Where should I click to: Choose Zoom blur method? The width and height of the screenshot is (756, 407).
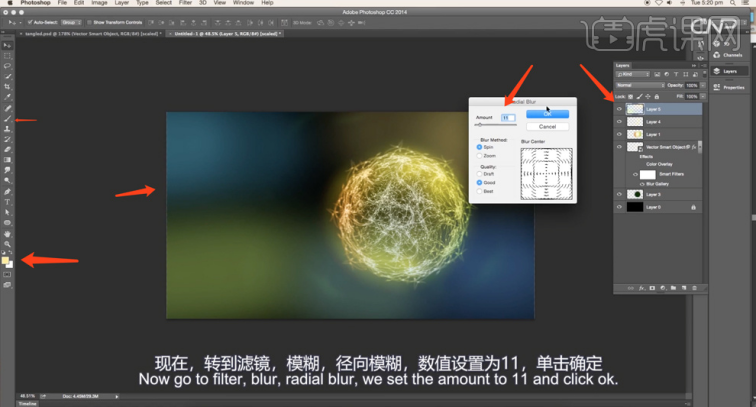479,156
